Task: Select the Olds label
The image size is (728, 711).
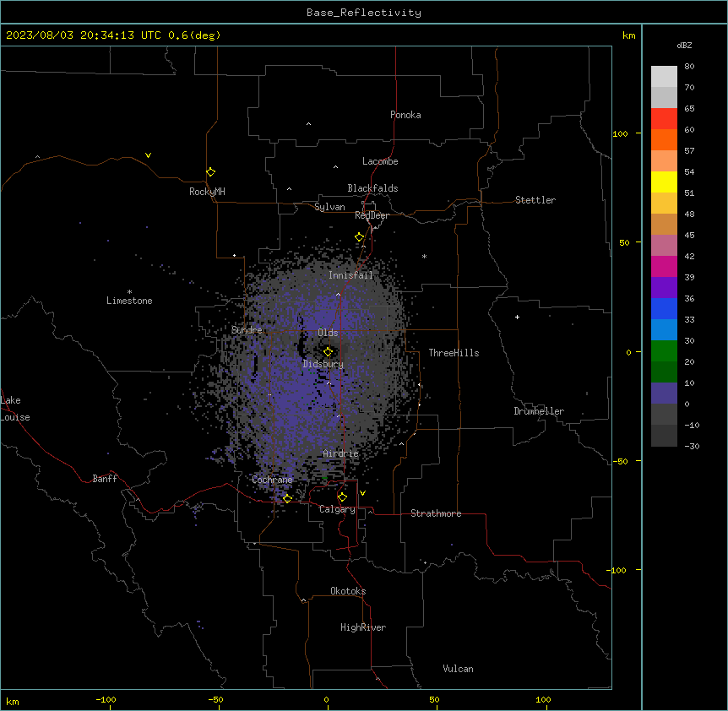Action: [328, 333]
